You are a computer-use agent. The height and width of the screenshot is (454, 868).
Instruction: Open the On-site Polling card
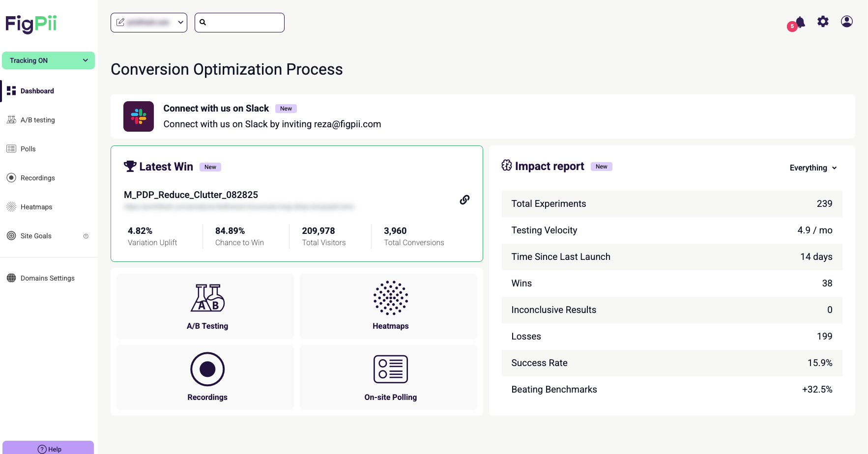click(388, 377)
